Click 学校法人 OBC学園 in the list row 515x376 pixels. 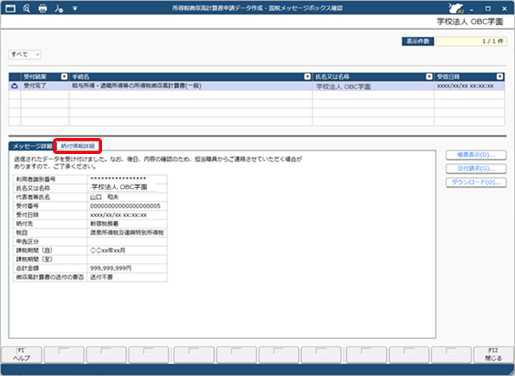pos(343,87)
